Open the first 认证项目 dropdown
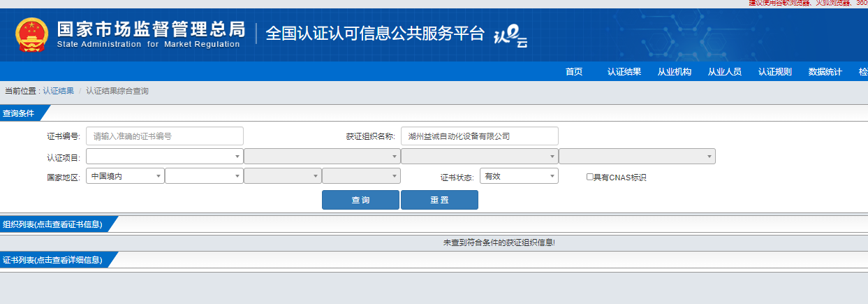This screenshot has height=304, width=868. pyautogui.click(x=165, y=157)
